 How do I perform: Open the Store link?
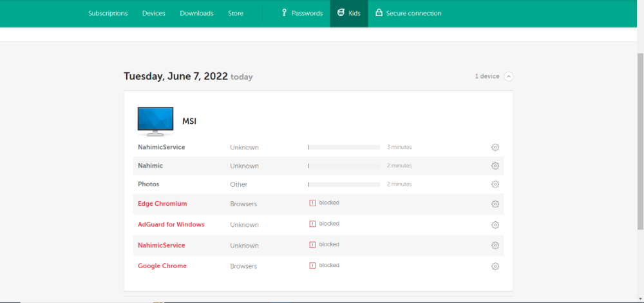point(236,14)
